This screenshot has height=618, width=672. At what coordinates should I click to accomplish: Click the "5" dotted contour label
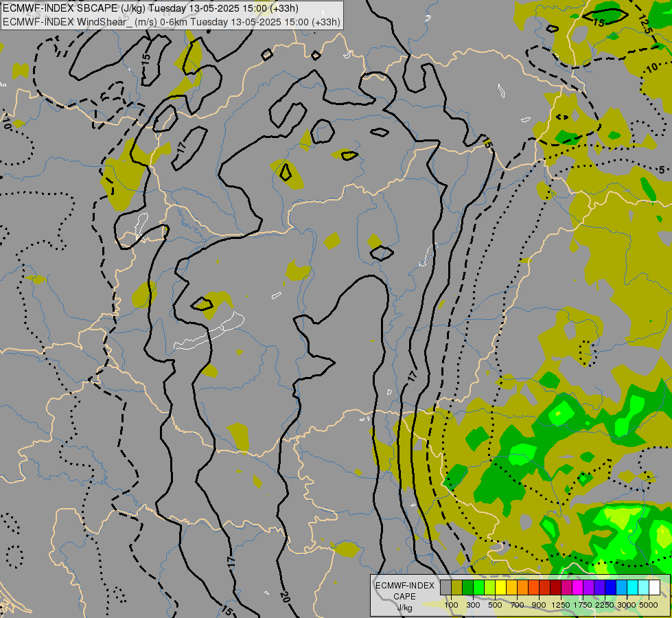point(662,170)
